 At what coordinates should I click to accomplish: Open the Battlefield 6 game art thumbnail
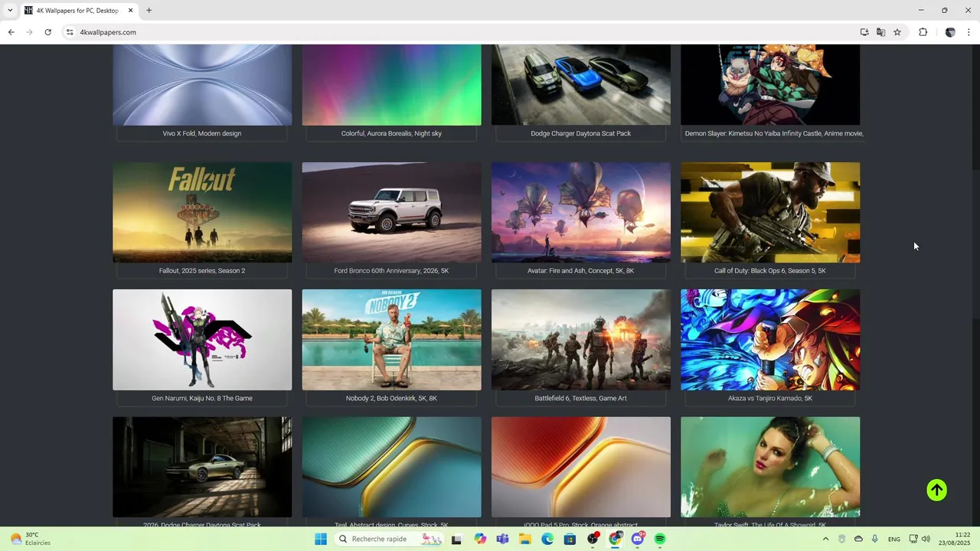tap(581, 340)
